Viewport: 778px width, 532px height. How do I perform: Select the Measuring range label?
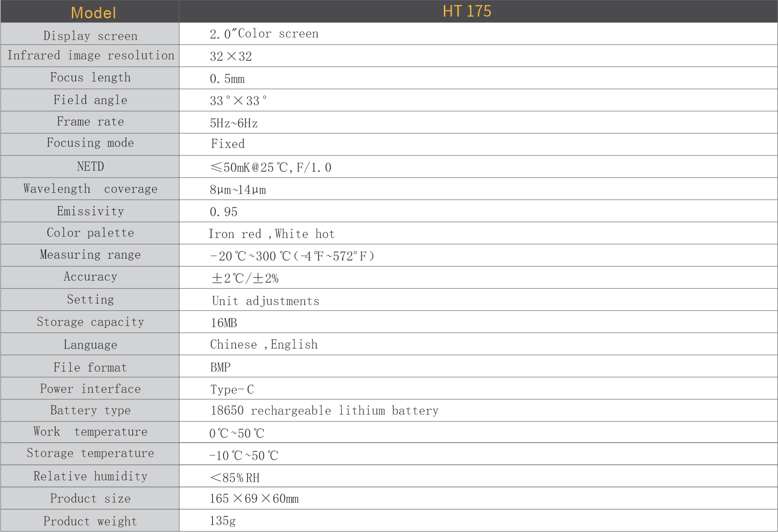point(90,254)
